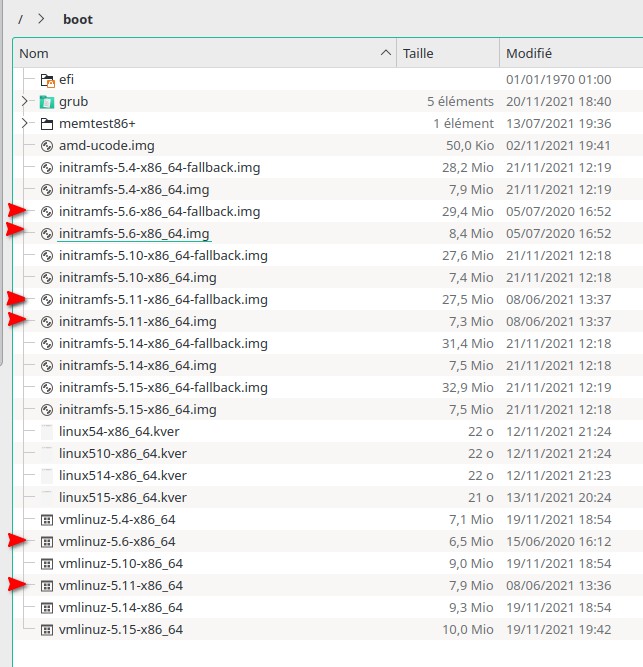Viewport: 643px width, 667px height.
Task: Click the date 15/06/2020 16:12
Action: [559, 542]
